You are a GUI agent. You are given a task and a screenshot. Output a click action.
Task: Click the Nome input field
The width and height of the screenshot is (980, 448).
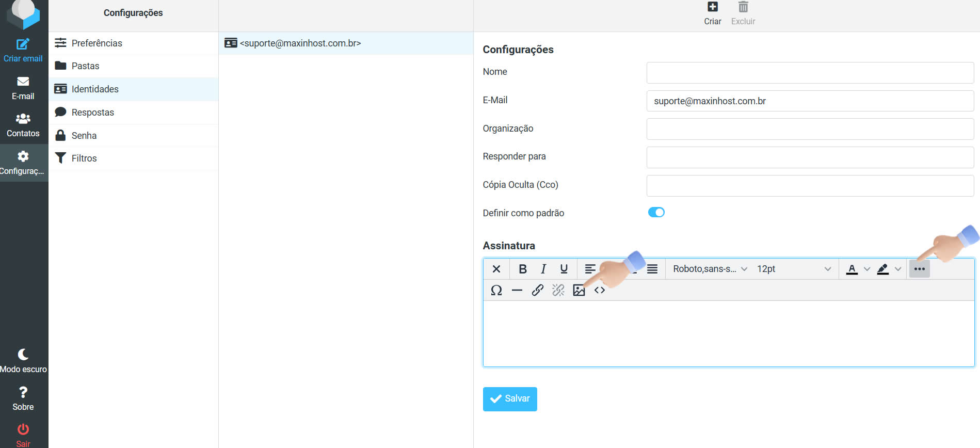click(810, 73)
